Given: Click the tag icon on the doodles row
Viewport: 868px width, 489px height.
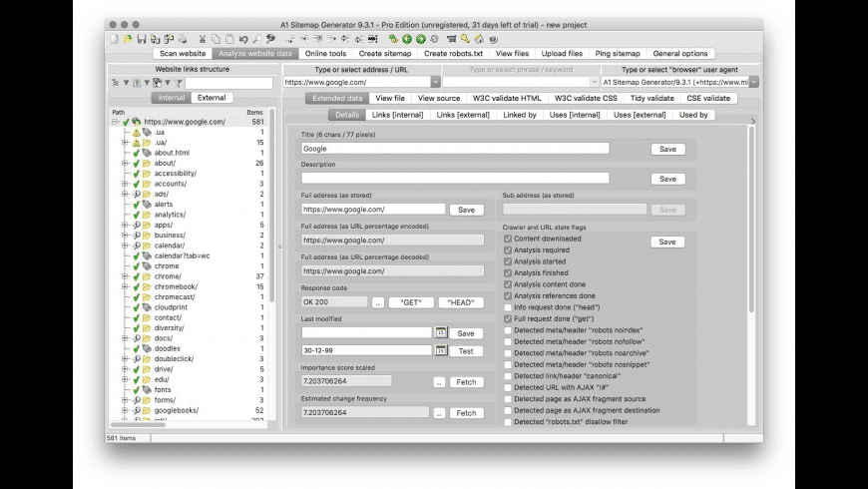Looking at the screenshot, I should point(147,349).
